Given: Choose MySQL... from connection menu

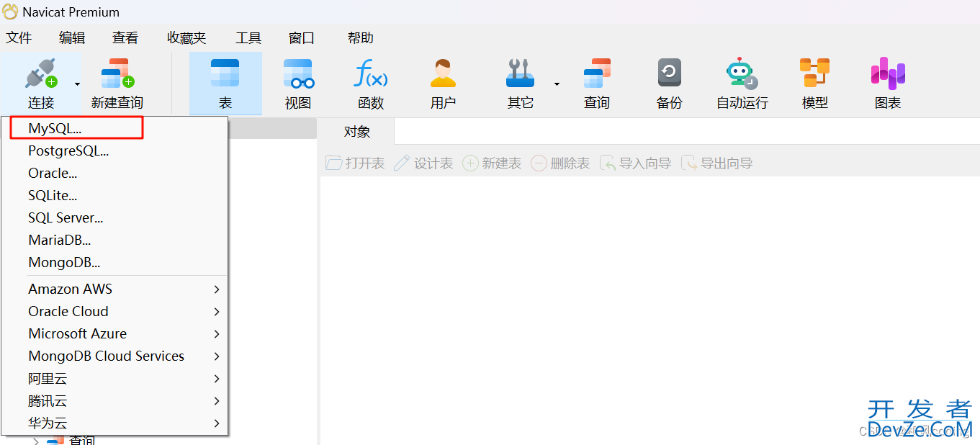Looking at the screenshot, I should [x=114, y=128].
